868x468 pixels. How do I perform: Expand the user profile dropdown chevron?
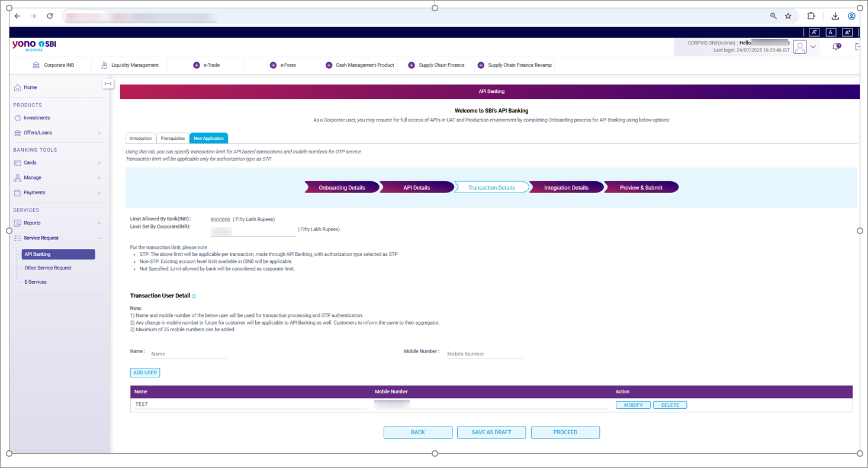click(814, 47)
